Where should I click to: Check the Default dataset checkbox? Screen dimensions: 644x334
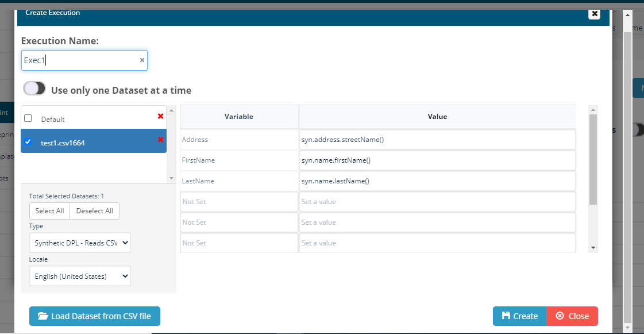click(x=28, y=118)
